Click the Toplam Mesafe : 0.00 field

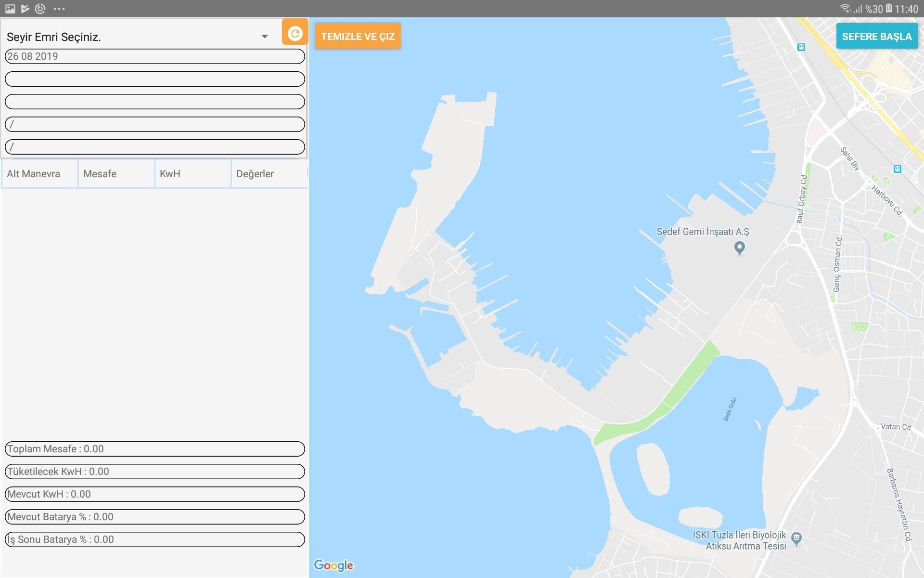click(x=155, y=449)
